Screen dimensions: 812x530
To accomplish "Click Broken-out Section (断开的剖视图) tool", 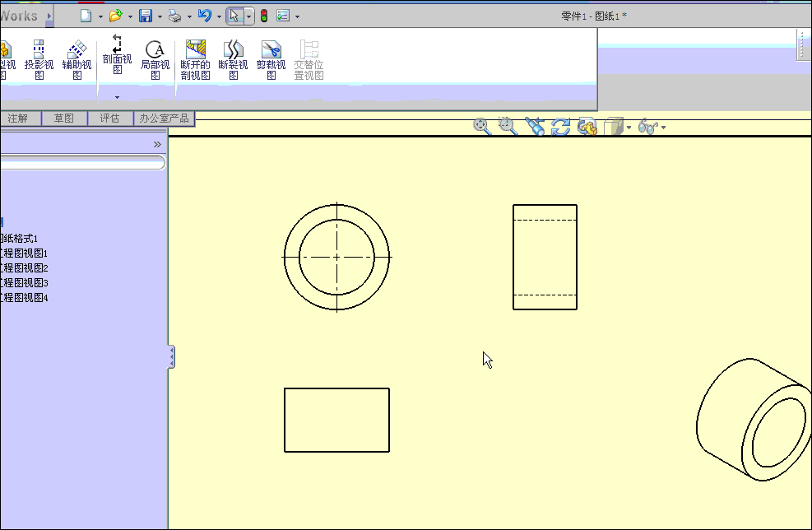I will [x=195, y=59].
